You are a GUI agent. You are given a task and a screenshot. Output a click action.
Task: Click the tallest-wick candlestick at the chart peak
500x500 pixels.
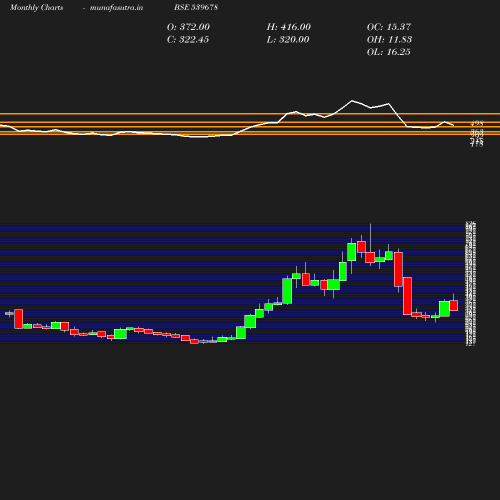click(370, 257)
